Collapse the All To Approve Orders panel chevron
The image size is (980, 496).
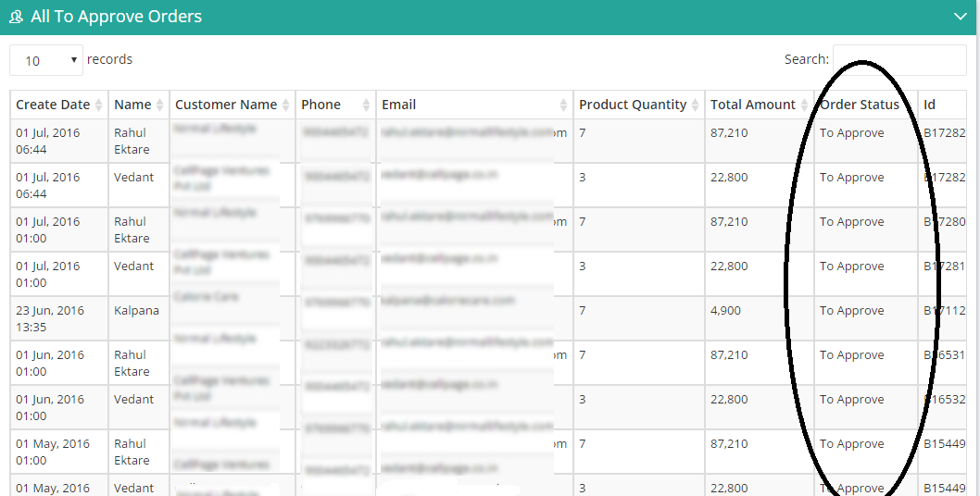pos(961,17)
